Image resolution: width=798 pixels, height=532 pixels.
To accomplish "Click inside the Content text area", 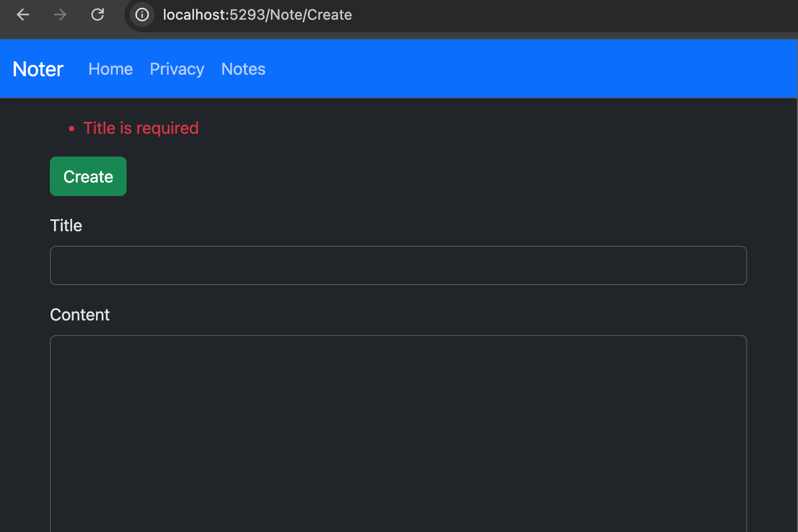I will click(398, 433).
